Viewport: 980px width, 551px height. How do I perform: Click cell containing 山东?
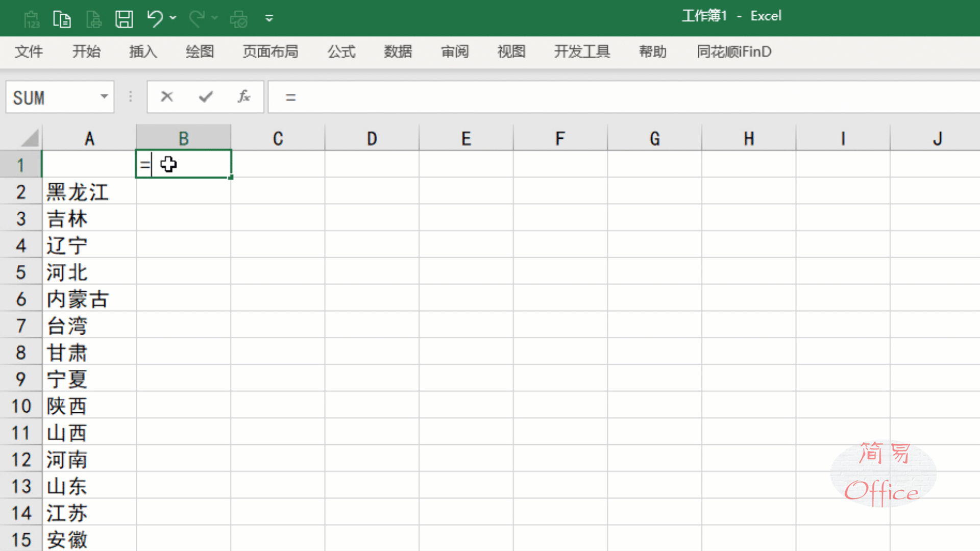click(x=89, y=485)
